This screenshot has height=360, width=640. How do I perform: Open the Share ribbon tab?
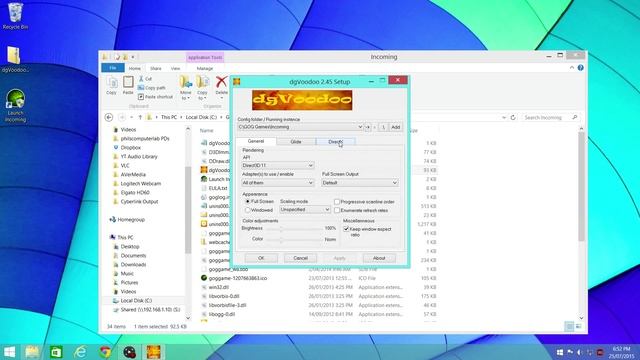tap(156, 69)
